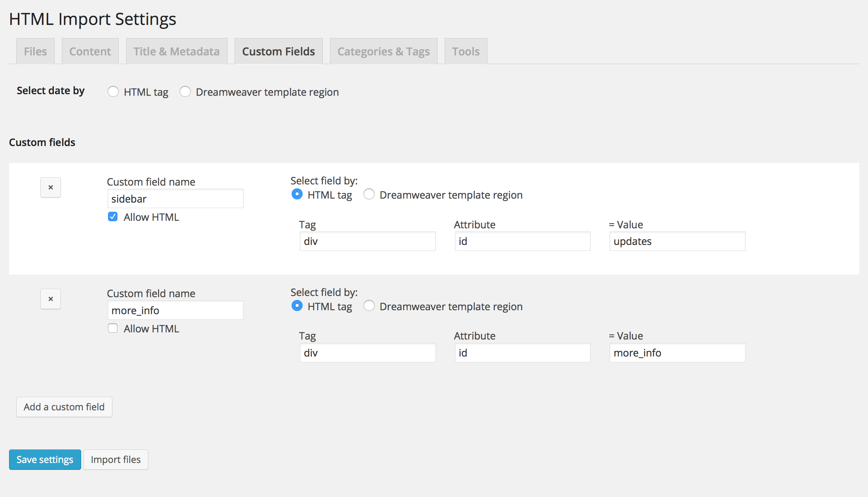
Task: Choose Dreamweaver template region for sidebar field
Action: pos(369,194)
